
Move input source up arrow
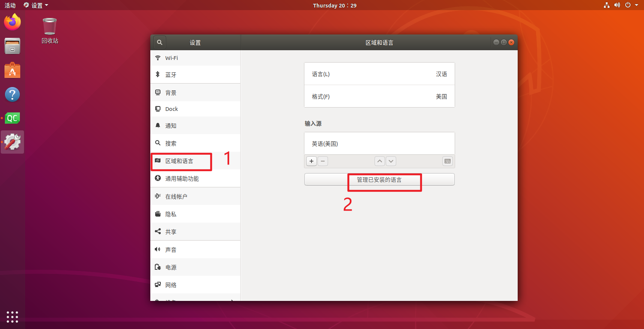point(380,161)
